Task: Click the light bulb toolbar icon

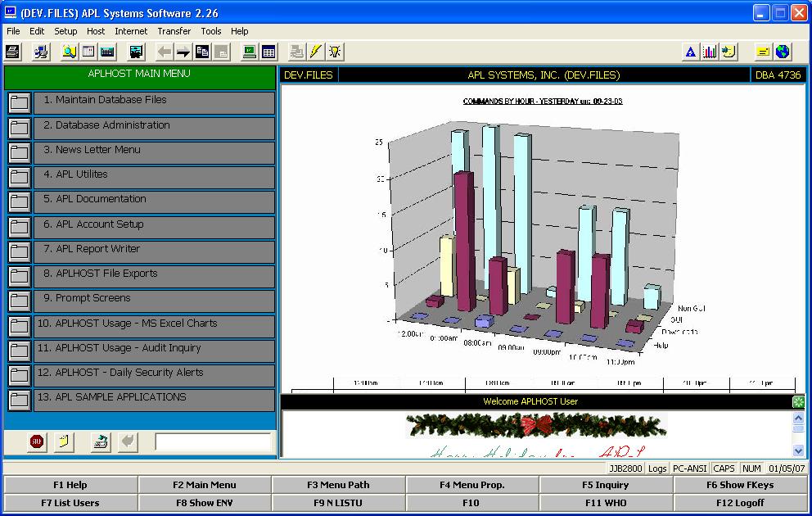Action: pos(335,52)
